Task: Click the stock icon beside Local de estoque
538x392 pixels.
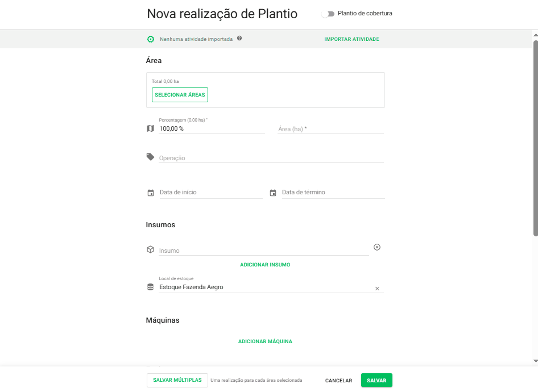Action: point(150,286)
